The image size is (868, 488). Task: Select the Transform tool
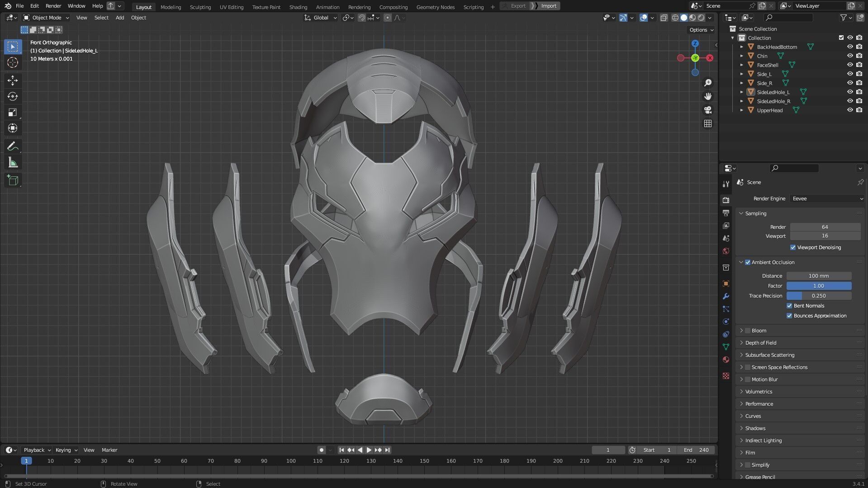(13, 128)
